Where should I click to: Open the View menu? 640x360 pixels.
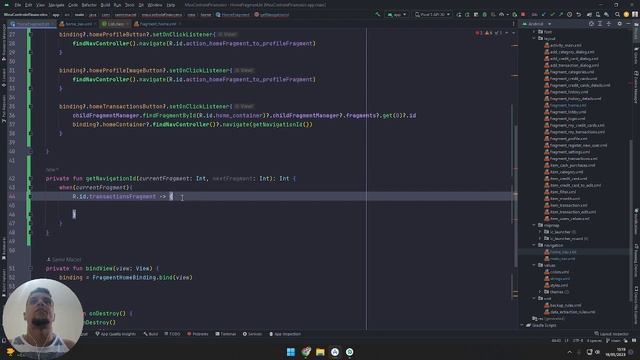tap(40, 5)
